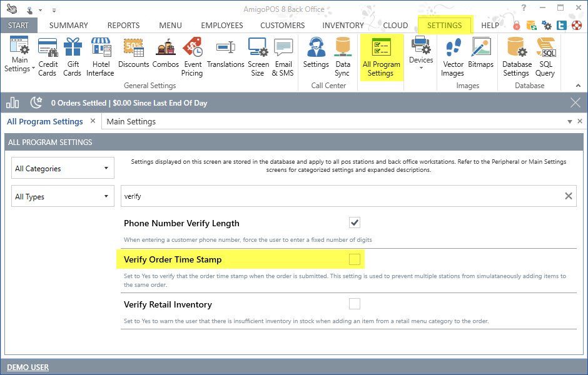The image size is (588, 375).
Task: Click the Gift Cards ribbon icon
Action: (73, 56)
